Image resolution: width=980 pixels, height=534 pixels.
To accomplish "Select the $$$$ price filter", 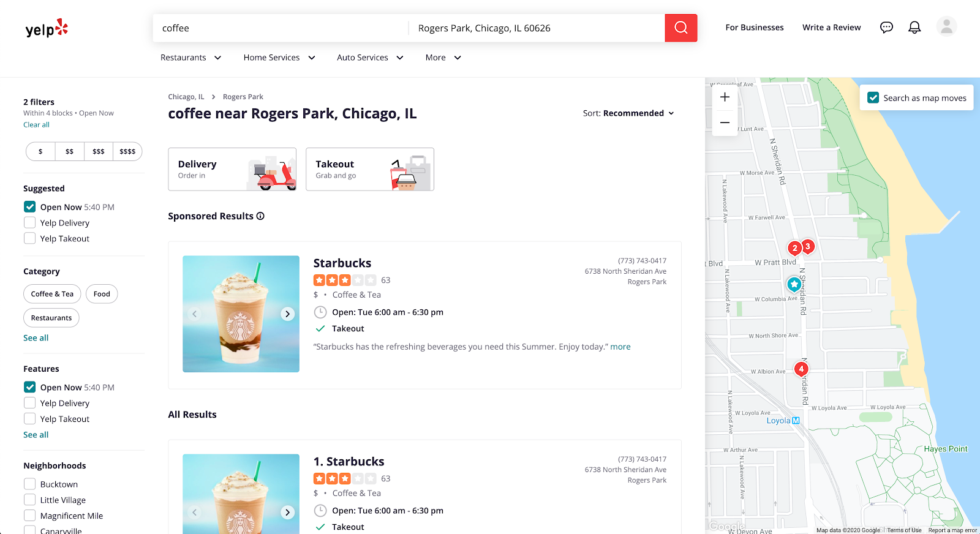I will 127,151.
